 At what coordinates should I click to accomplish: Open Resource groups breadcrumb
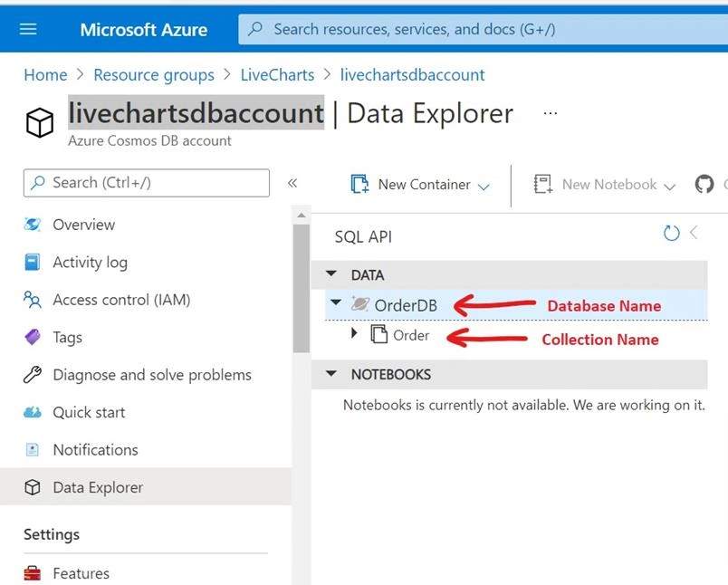tap(154, 75)
